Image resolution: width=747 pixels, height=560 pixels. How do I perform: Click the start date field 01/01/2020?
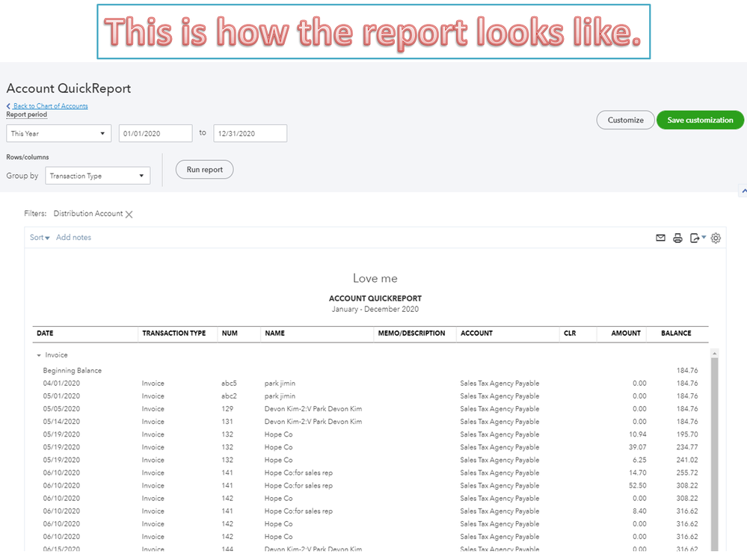click(156, 133)
